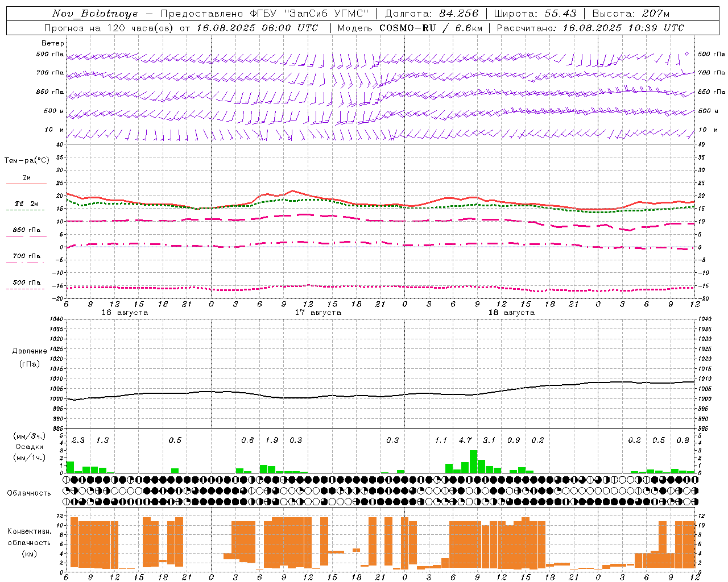Select the 1.1 precipitation total
This screenshot has height=582, width=728.
[441, 440]
